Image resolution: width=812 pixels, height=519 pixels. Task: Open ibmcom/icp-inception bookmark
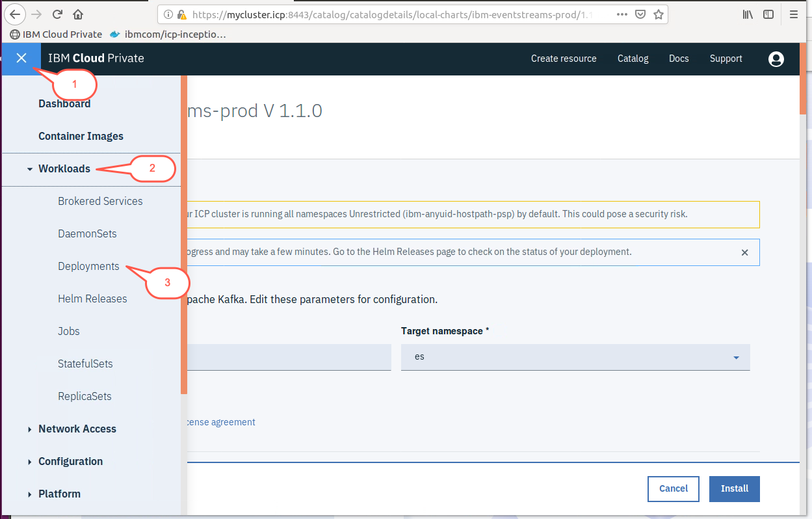168,34
